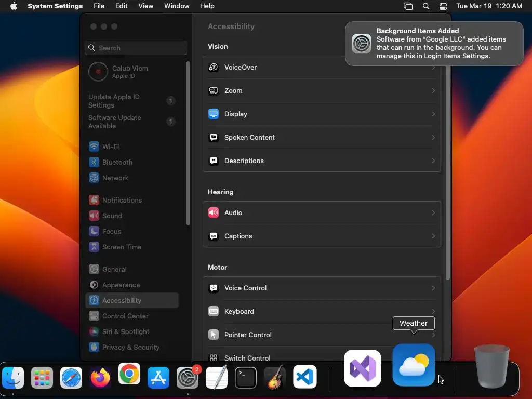Screen dimensions: 532x399
Task: Open Google Chrome from the Dock
Action: click(x=129, y=374)
